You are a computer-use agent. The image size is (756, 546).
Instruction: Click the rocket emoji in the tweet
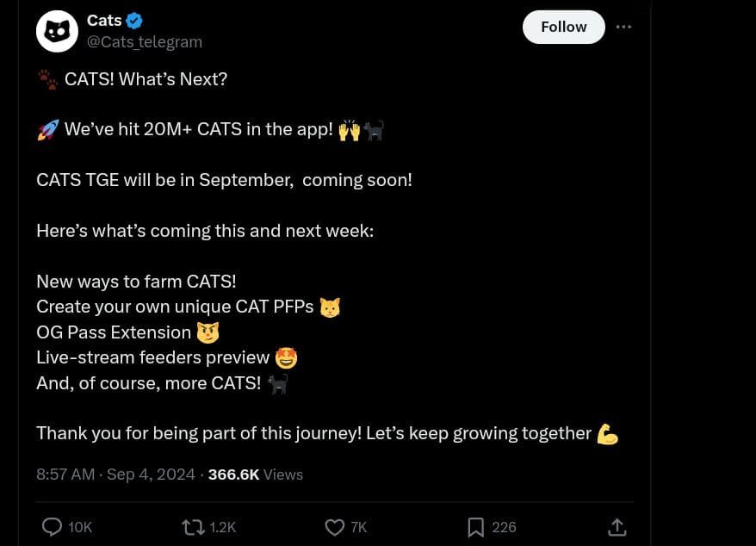(46, 128)
